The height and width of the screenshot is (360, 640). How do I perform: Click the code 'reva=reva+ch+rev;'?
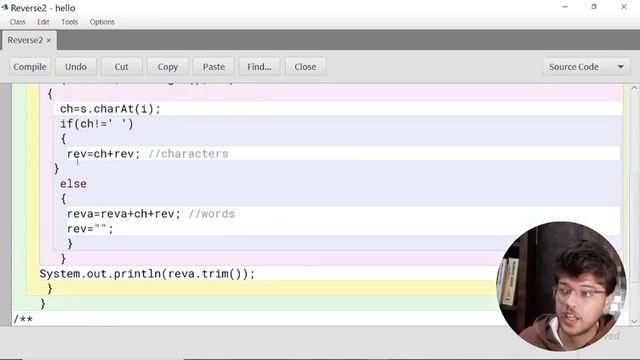click(123, 214)
